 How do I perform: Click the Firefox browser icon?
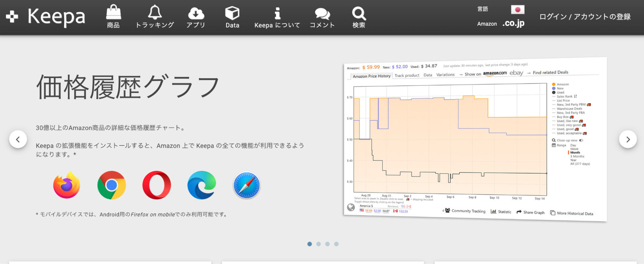click(x=67, y=185)
